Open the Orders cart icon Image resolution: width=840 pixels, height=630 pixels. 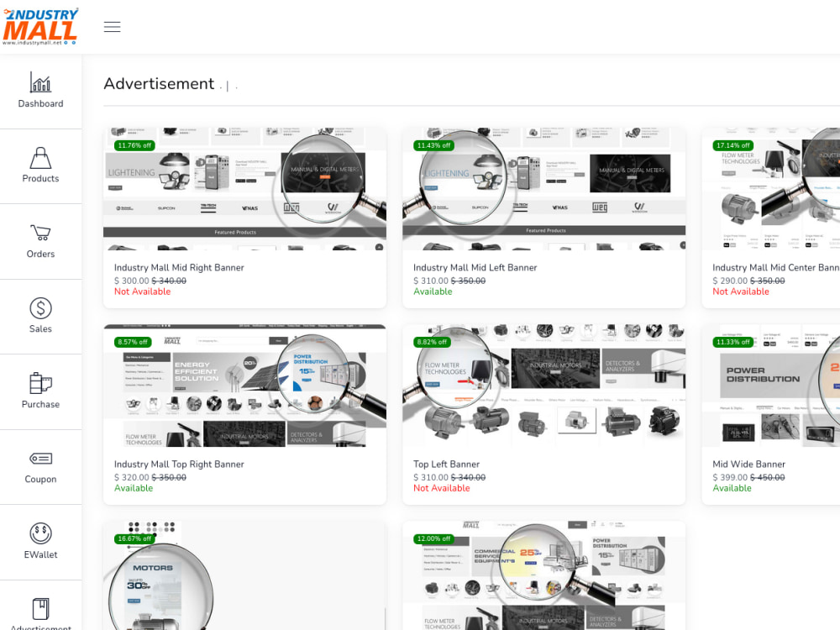point(40,233)
